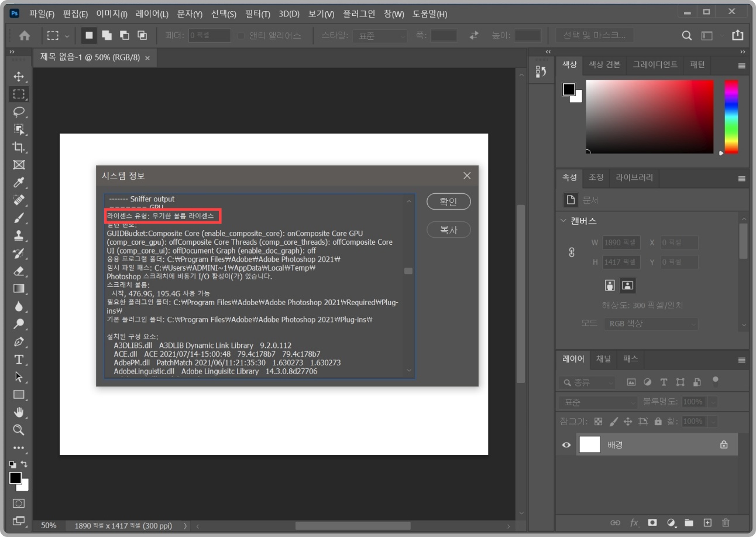Open the 모드 RGB 색상 dropdown
This screenshot has height=537, width=756.
pos(652,323)
